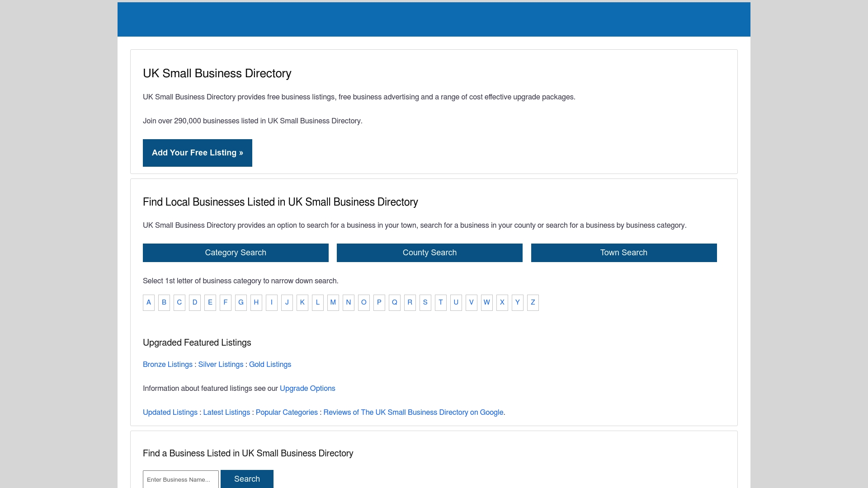This screenshot has height=488, width=868.
Task: Open the Updated Listings page
Action: coord(170,412)
